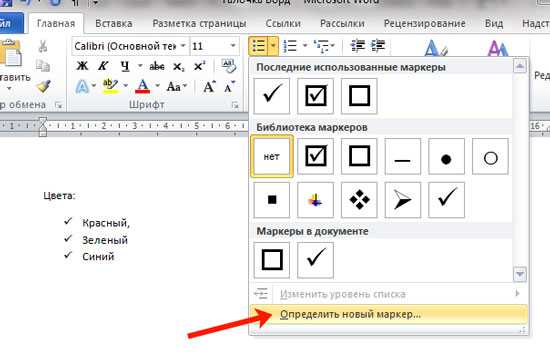Click the Copy icon in clipboard group
Image resolution: width=550 pixels, height=360 pixels.
coord(43,66)
